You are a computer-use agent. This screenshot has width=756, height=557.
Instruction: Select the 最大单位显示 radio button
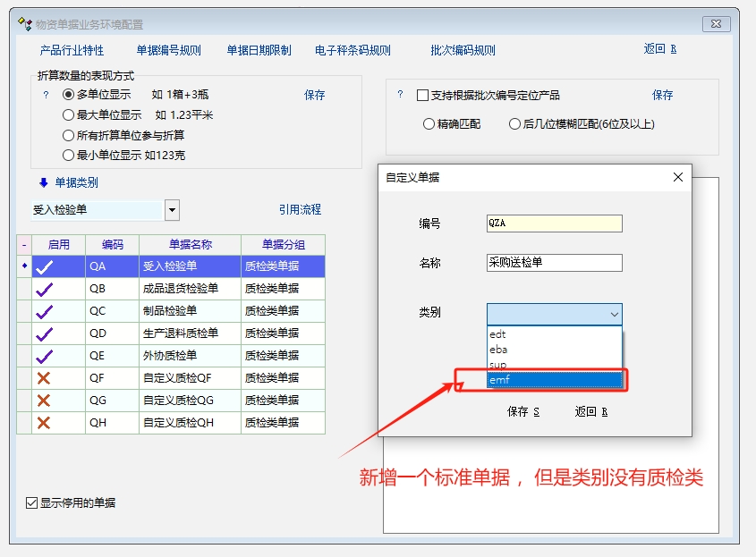pos(68,115)
